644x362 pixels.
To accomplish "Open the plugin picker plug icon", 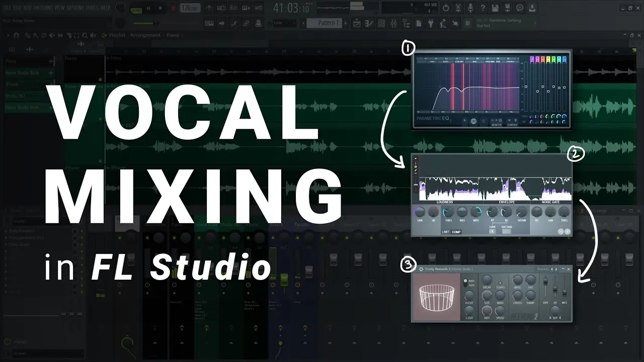I will click(x=431, y=23).
